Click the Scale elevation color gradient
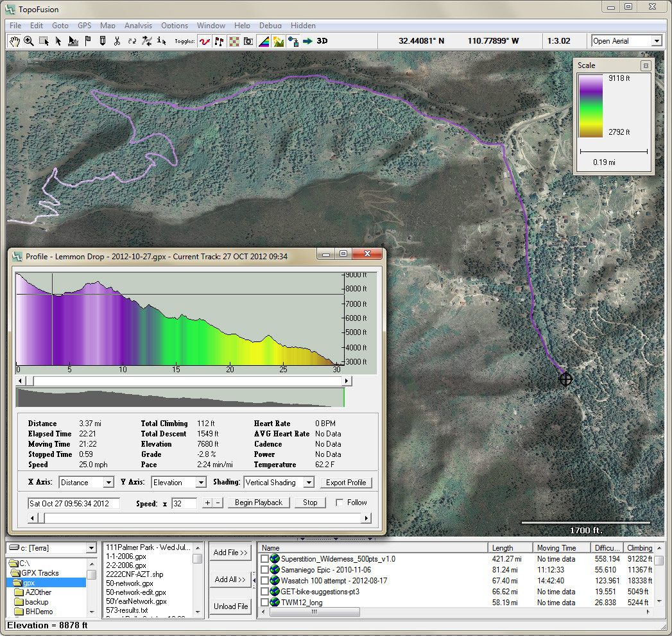 (591, 106)
